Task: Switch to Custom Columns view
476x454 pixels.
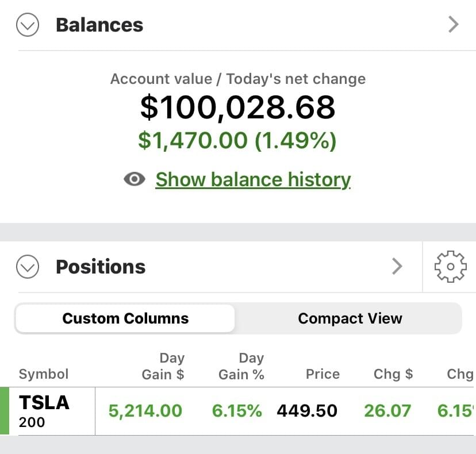Action: click(125, 318)
